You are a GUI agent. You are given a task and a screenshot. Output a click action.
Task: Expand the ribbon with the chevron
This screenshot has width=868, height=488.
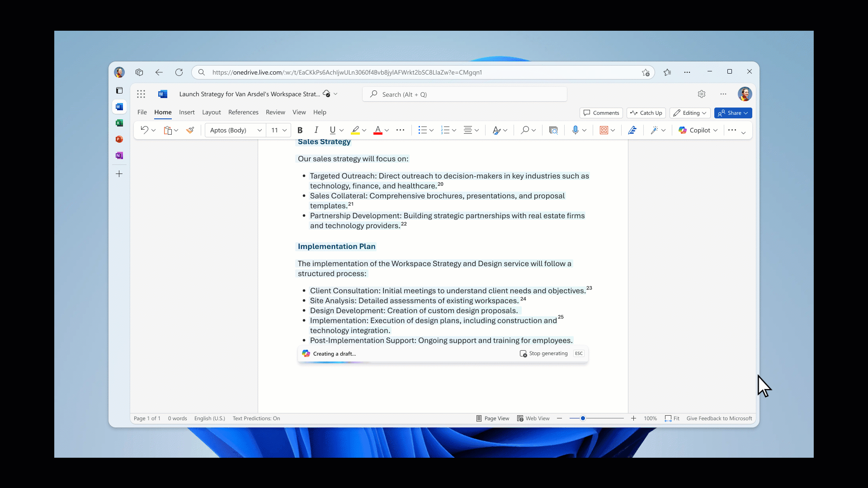(744, 132)
